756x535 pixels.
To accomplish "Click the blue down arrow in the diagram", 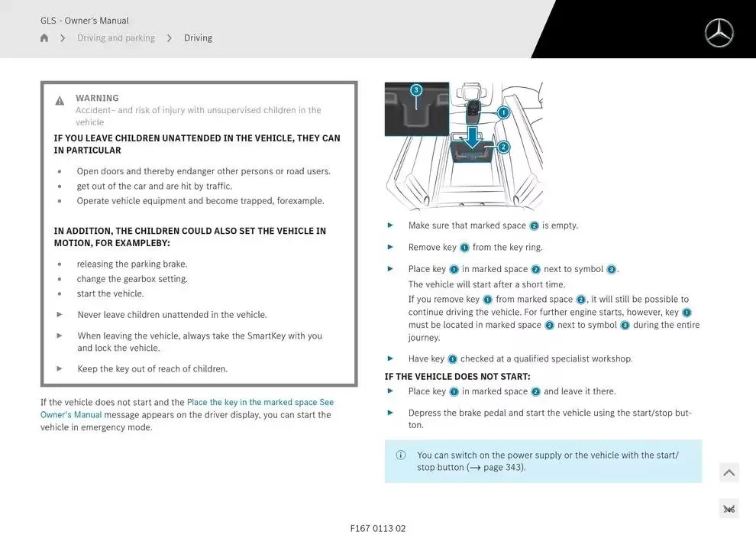I will coord(473,138).
